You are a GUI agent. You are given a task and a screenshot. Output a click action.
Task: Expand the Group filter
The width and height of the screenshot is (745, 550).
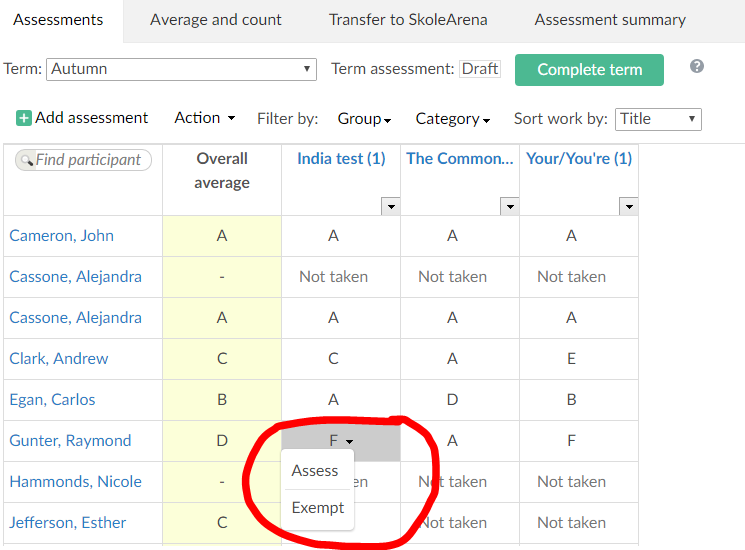coord(364,119)
